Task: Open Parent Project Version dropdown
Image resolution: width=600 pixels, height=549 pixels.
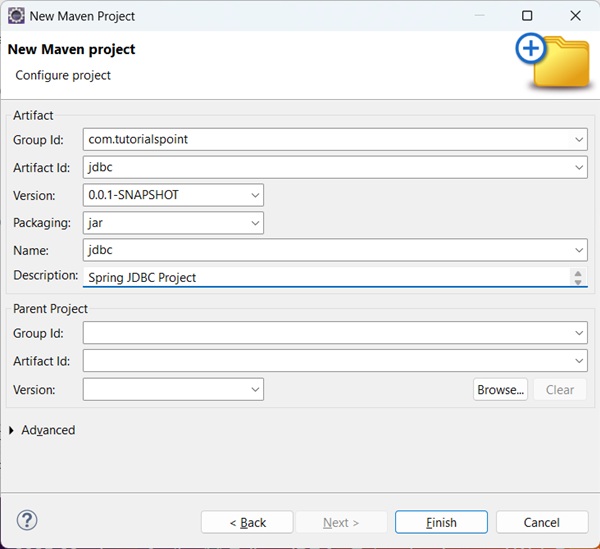Action: 256,389
